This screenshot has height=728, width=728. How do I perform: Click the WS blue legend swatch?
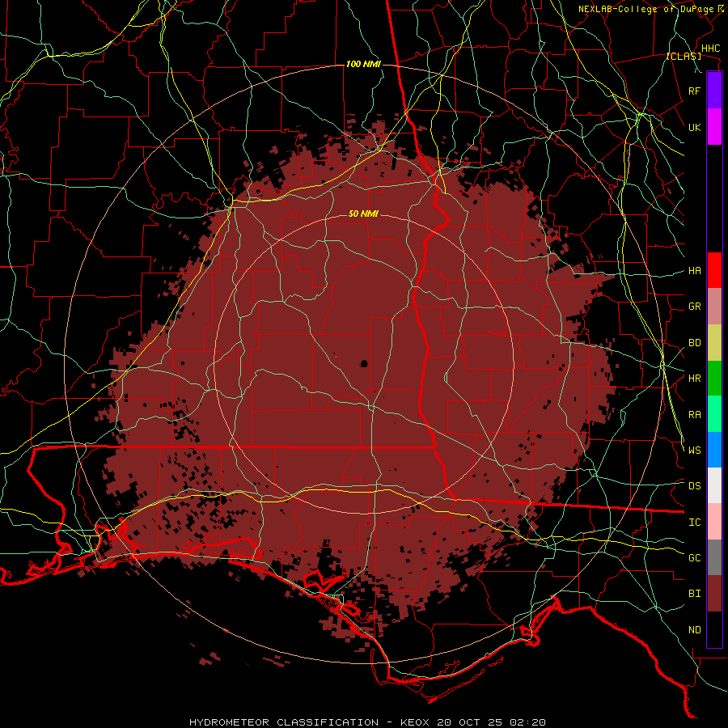(714, 450)
